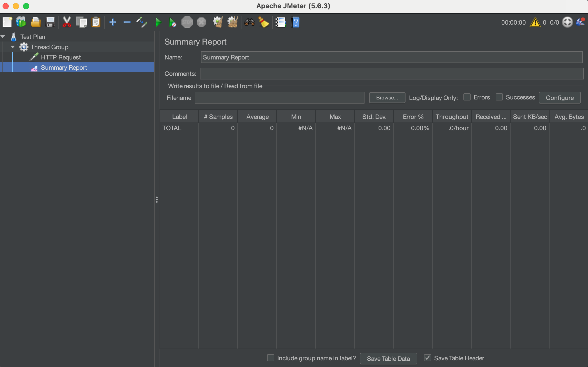Click the Save Table Data button
This screenshot has height=367, width=588.
pos(388,359)
